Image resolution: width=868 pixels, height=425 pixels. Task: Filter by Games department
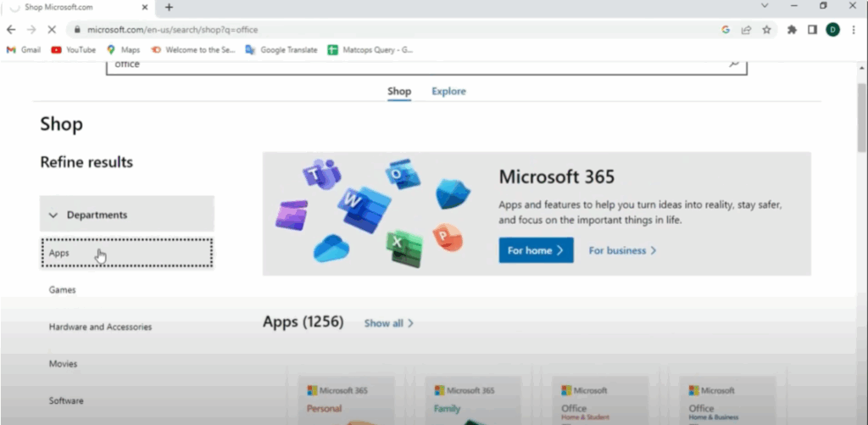tap(63, 290)
